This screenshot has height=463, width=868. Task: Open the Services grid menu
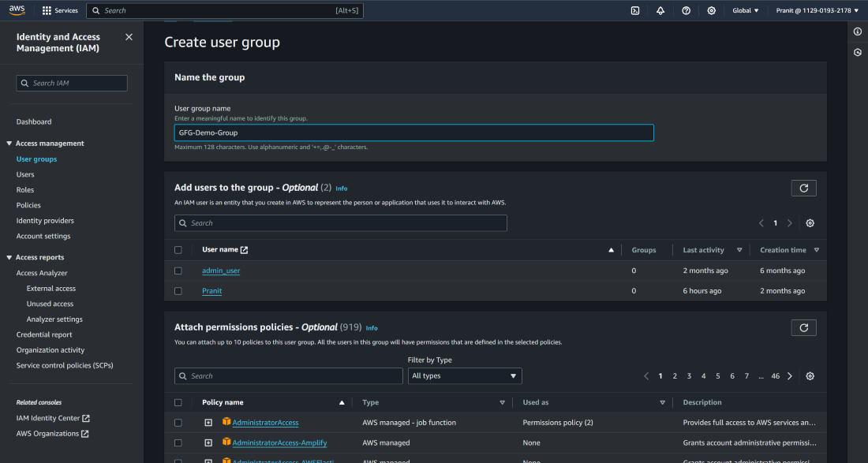(60, 10)
